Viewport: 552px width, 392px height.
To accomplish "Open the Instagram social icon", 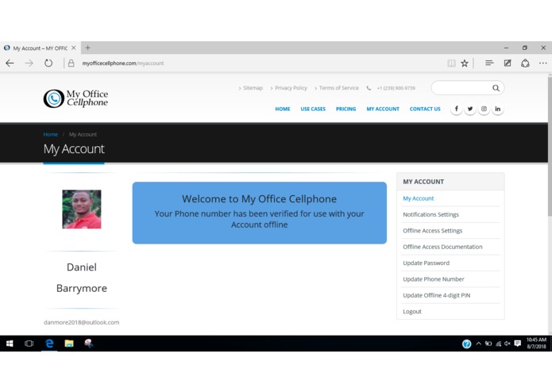I will tap(484, 109).
